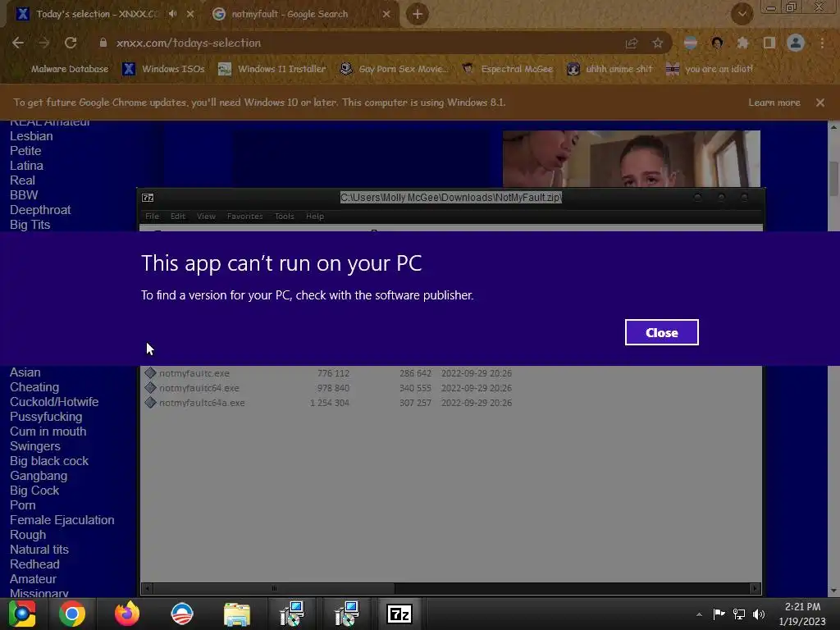Mute the XNXX tab audio icon
Image resolution: width=840 pixels, height=630 pixels.
[172, 14]
